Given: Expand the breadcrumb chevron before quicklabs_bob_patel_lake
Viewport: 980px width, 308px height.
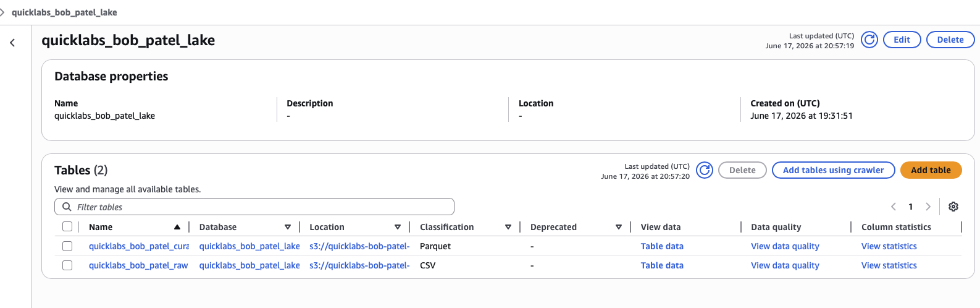Looking at the screenshot, I should coord(2,12).
